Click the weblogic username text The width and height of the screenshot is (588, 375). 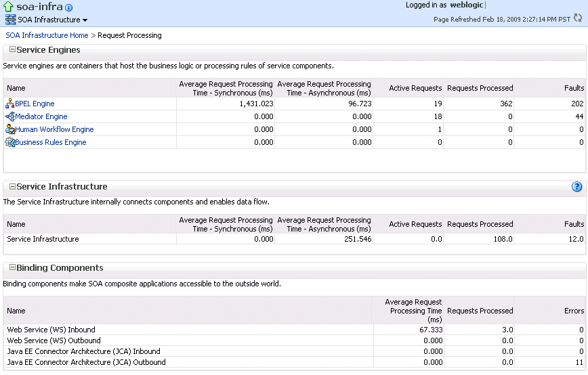pyautogui.click(x=467, y=5)
